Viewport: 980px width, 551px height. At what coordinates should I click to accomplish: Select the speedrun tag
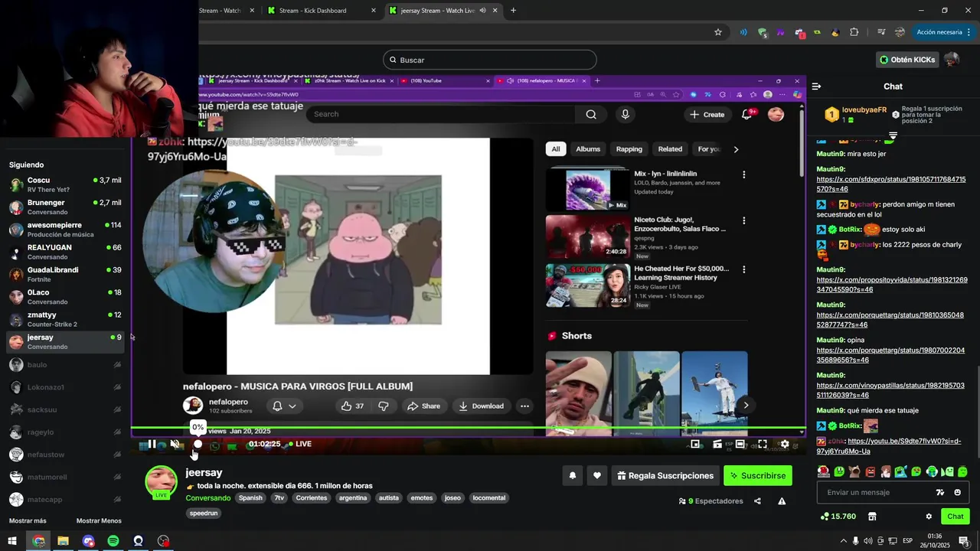(204, 514)
